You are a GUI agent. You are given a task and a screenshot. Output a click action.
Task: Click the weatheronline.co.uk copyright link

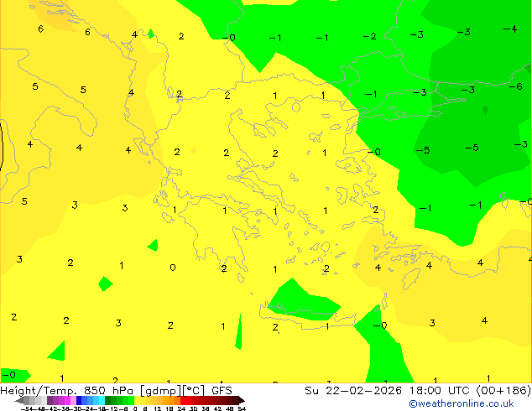[461, 403]
